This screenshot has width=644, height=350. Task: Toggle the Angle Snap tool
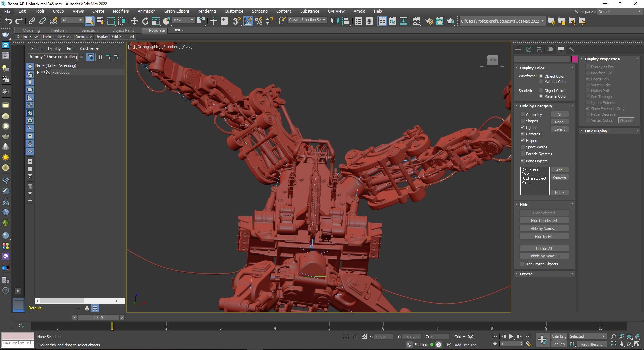click(x=248, y=21)
